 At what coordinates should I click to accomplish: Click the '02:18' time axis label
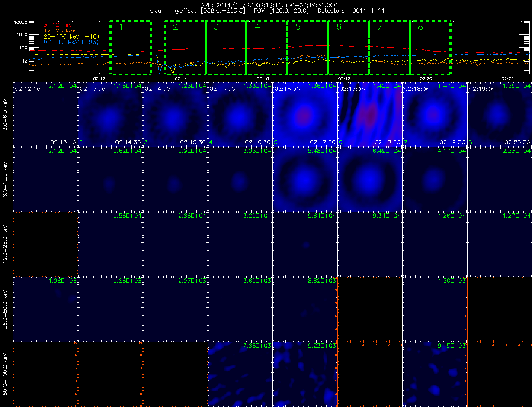[x=344, y=78]
